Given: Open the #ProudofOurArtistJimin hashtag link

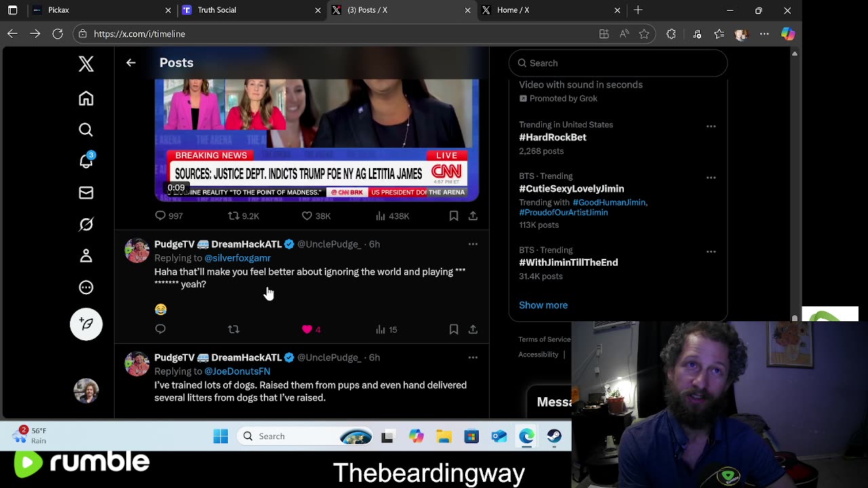Looking at the screenshot, I should [564, 212].
